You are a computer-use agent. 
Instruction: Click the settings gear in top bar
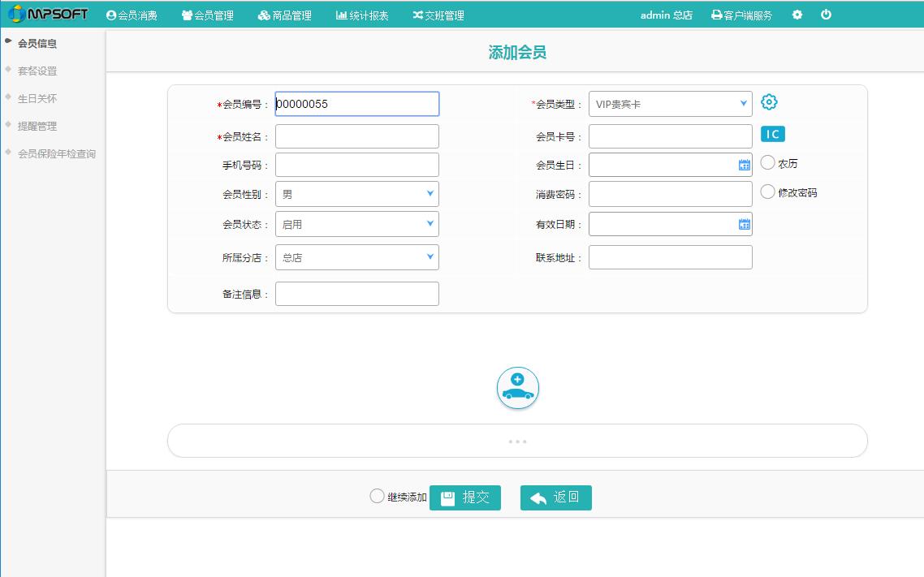(797, 15)
